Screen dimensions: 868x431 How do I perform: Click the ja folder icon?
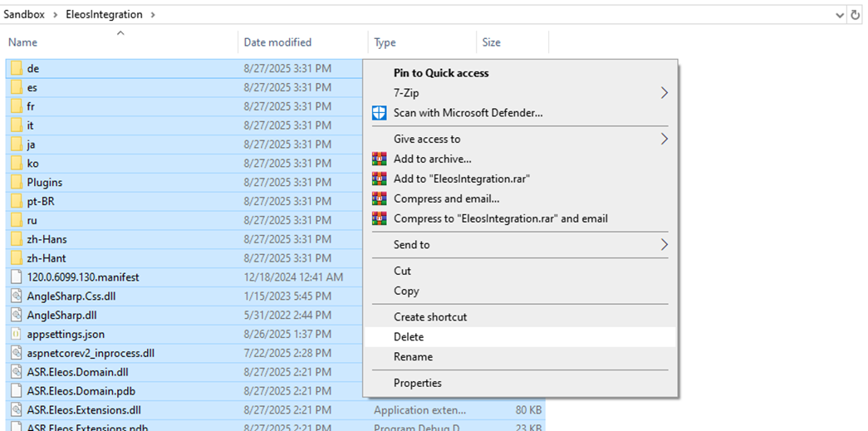point(17,144)
